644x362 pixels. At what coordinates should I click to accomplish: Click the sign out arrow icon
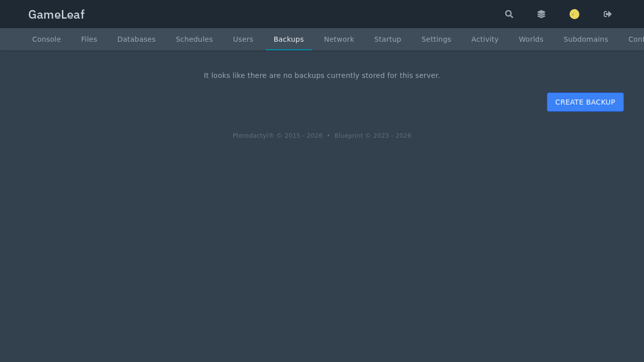coord(608,14)
